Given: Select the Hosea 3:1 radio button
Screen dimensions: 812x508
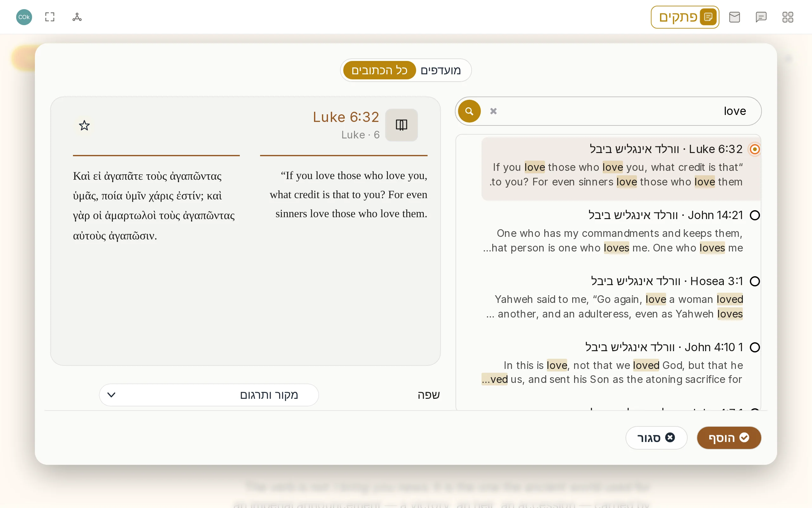Looking at the screenshot, I should (x=755, y=281).
